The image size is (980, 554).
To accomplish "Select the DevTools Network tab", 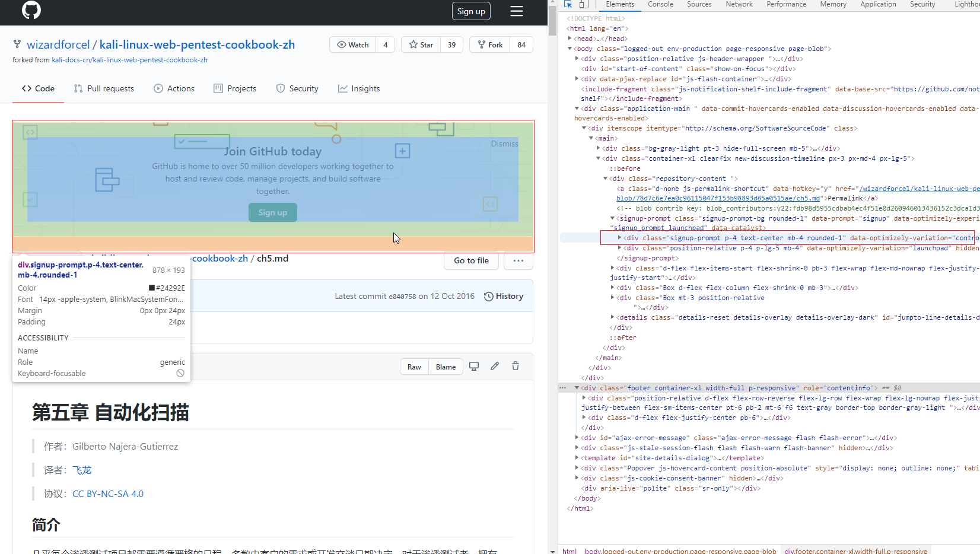I will pyautogui.click(x=739, y=4).
